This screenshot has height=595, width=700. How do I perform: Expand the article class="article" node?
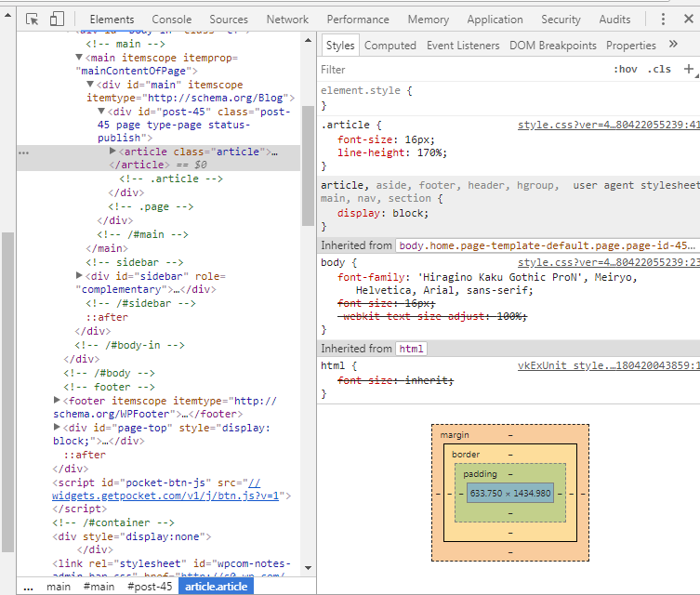pos(112,151)
